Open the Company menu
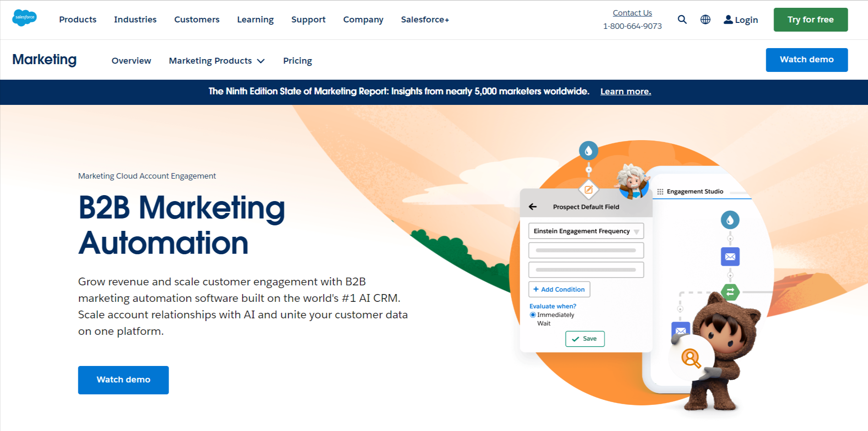The height and width of the screenshot is (431, 868). (x=363, y=19)
